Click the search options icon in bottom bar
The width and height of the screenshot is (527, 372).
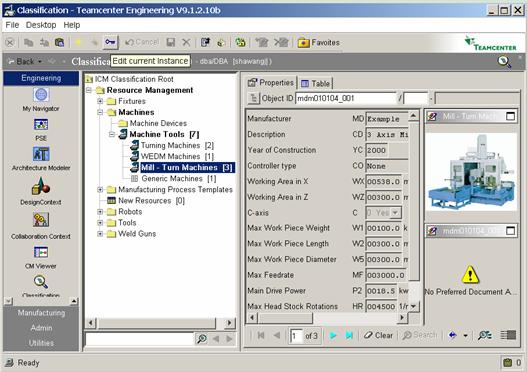(485, 335)
